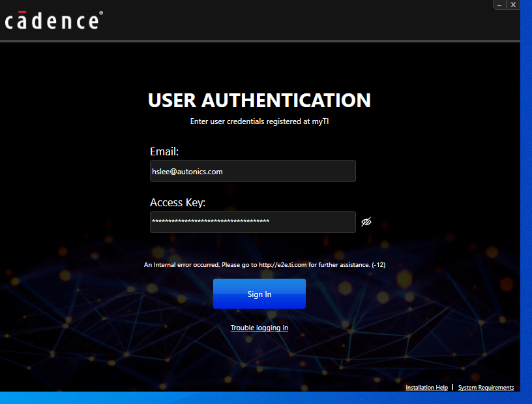Click the blue Sign In button

coord(259,294)
